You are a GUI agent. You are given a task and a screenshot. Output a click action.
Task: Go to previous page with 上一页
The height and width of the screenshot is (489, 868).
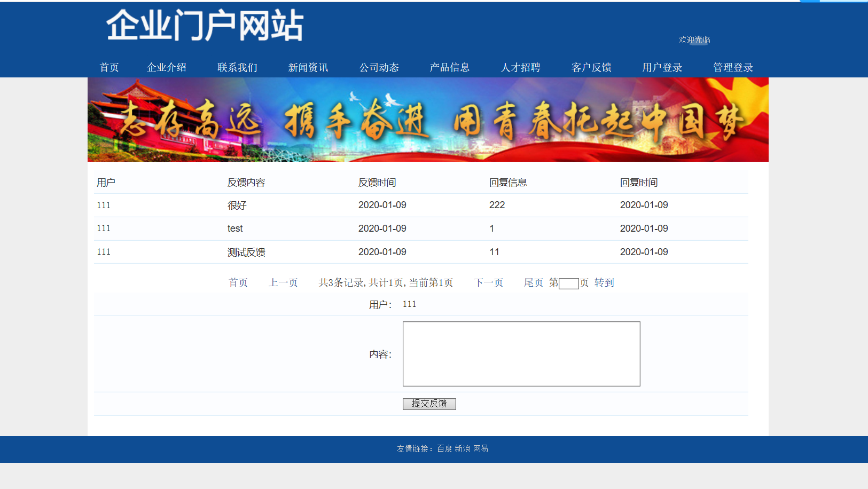click(x=283, y=282)
